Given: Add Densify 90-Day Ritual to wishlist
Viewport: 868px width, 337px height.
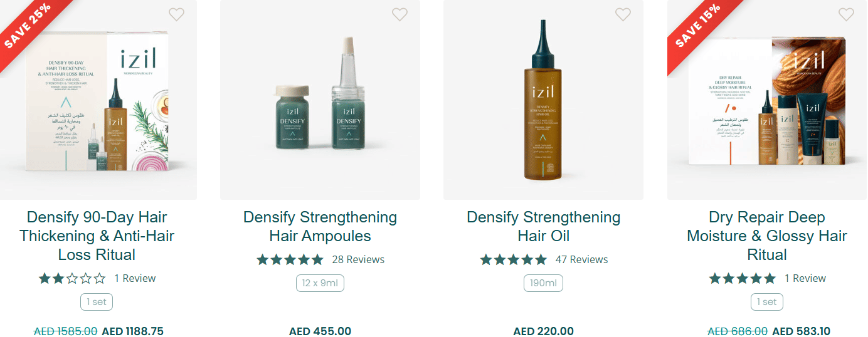Looking at the screenshot, I should [177, 14].
